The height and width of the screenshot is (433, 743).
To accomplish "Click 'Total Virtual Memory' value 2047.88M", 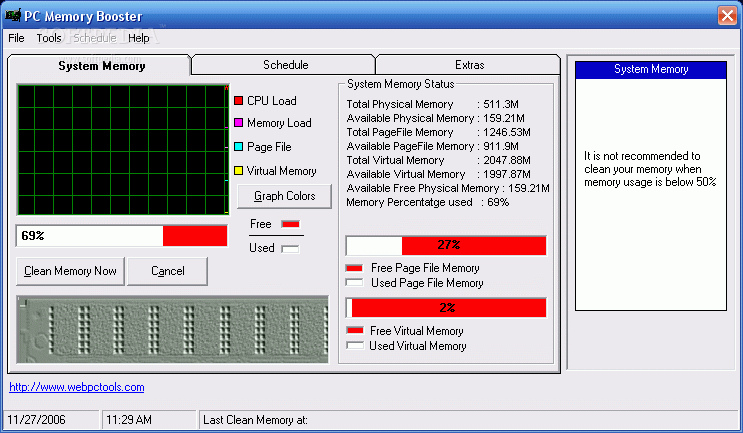I will pyautogui.click(x=507, y=160).
